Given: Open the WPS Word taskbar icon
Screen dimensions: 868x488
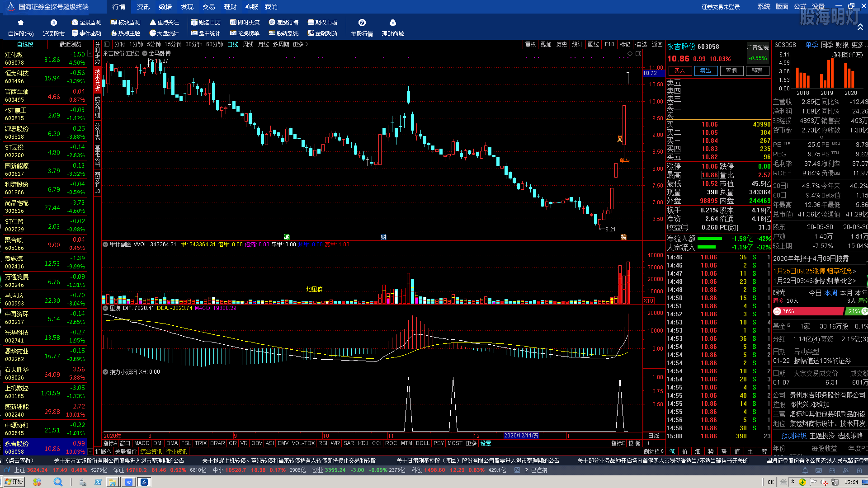Looking at the screenshot, I should (x=129, y=482).
